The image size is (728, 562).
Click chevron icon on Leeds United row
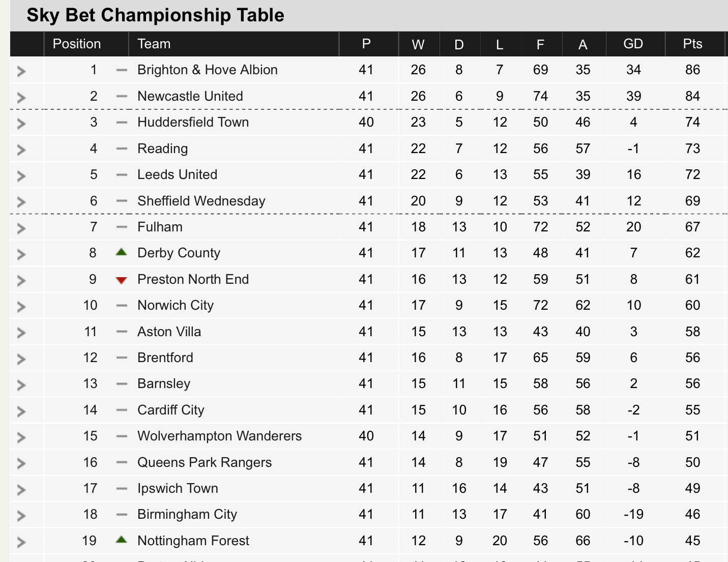(x=21, y=176)
